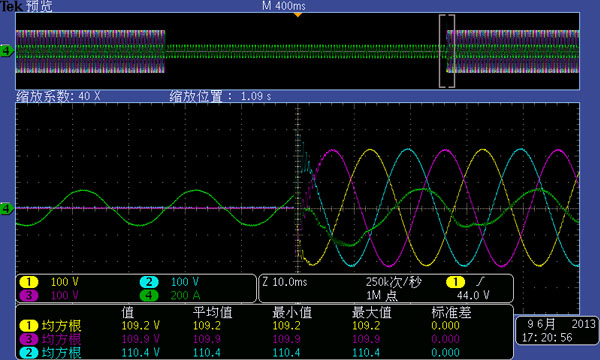Click the channel 2 RMS measurement row badge
This screenshot has height=360, width=600.
coord(29,352)
